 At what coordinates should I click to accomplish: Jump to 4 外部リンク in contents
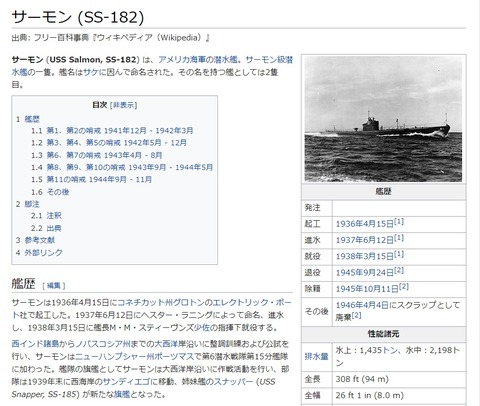click(43, 253)
